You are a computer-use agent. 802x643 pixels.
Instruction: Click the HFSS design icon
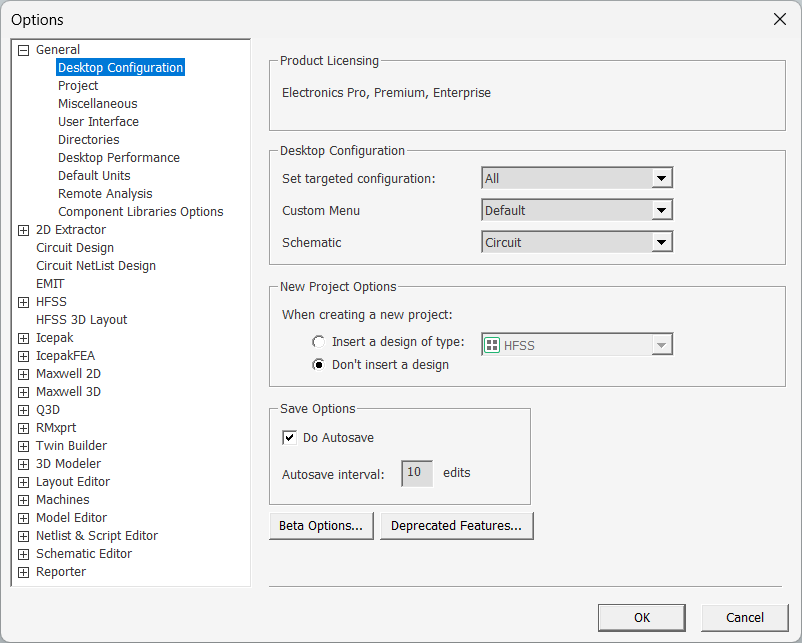click(x=492, y=345)
